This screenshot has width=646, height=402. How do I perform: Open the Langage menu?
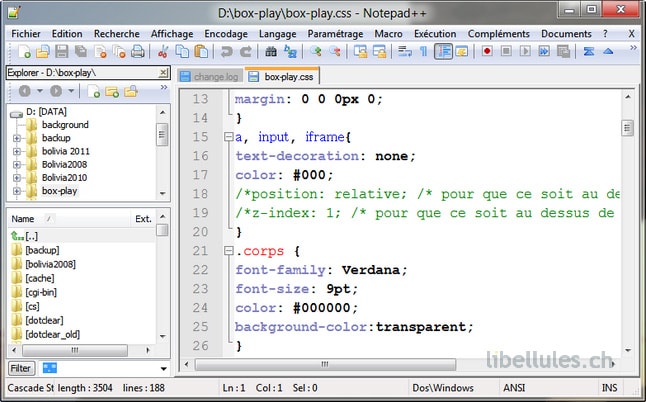pos(277,34)
